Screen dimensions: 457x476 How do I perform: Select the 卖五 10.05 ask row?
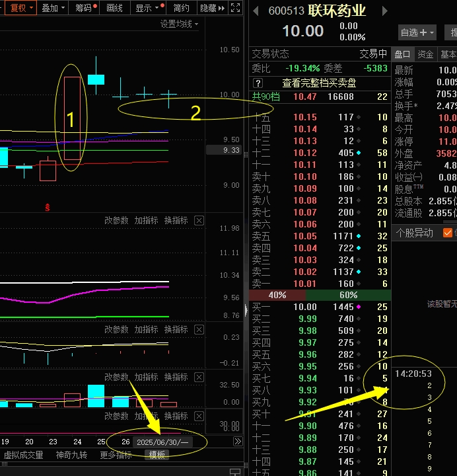coord(320,236)
